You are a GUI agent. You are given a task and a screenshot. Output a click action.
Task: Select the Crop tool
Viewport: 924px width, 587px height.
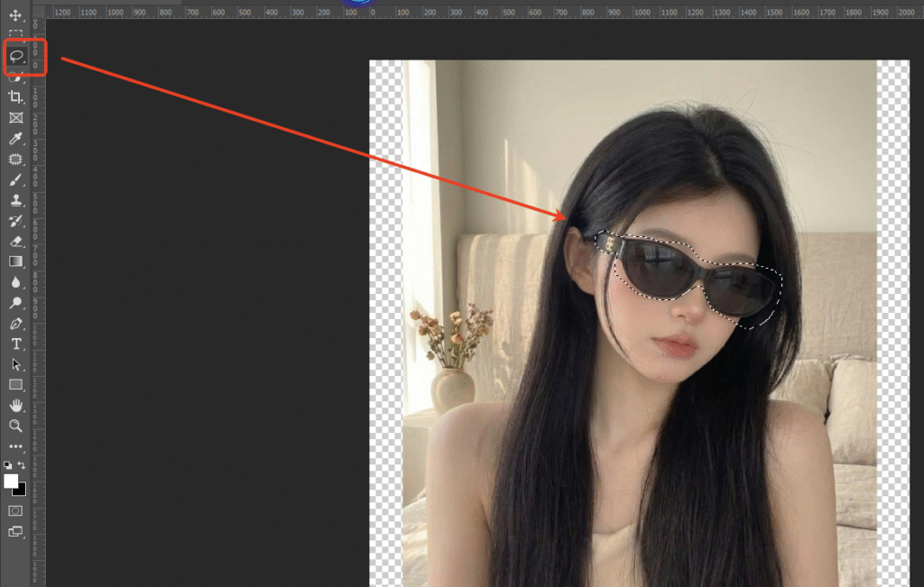tap(15, 96)
